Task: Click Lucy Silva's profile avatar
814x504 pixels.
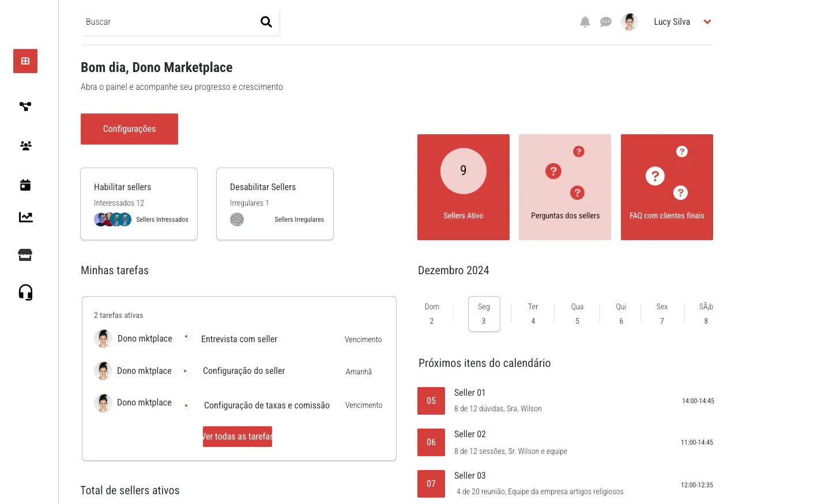Action: pos(630,22)
